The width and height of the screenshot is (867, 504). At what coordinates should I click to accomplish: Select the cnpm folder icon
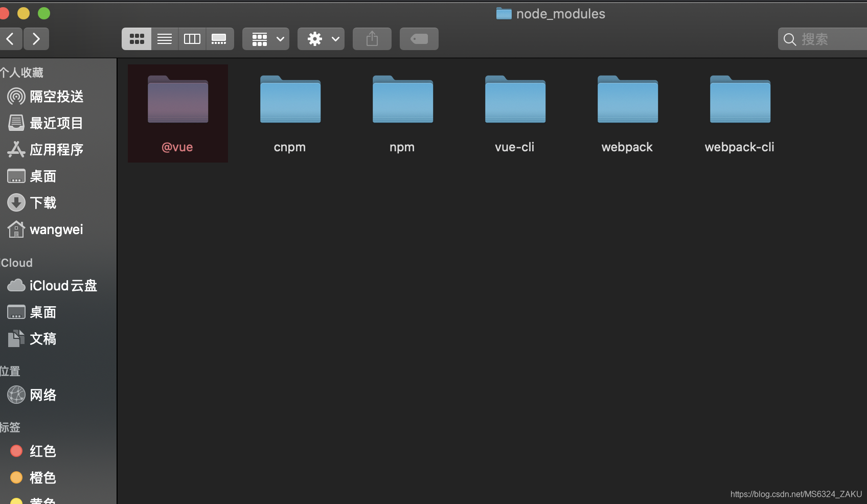tap(290, 99)
